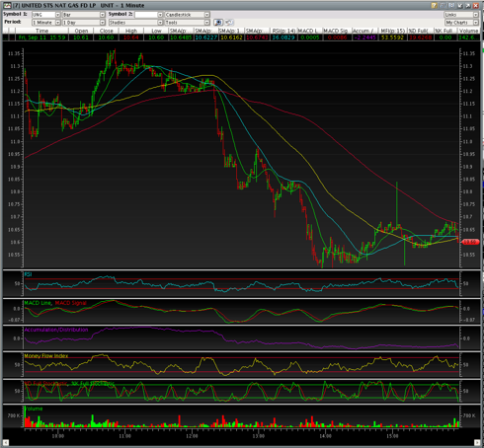The width and height of the screenshot is (484, 448).
Task: Click the MFI(p: 15) column header
Action: click(392, 31)
